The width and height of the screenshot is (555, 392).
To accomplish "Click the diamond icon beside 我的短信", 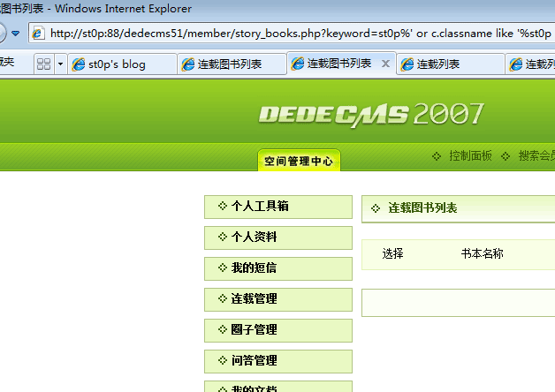I will [223, 268].
